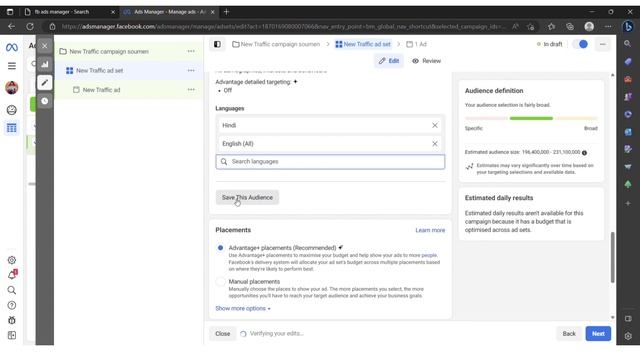Open 1 Ad breadcrumb
The image size is (640, 360).
(x=416, y=44)
